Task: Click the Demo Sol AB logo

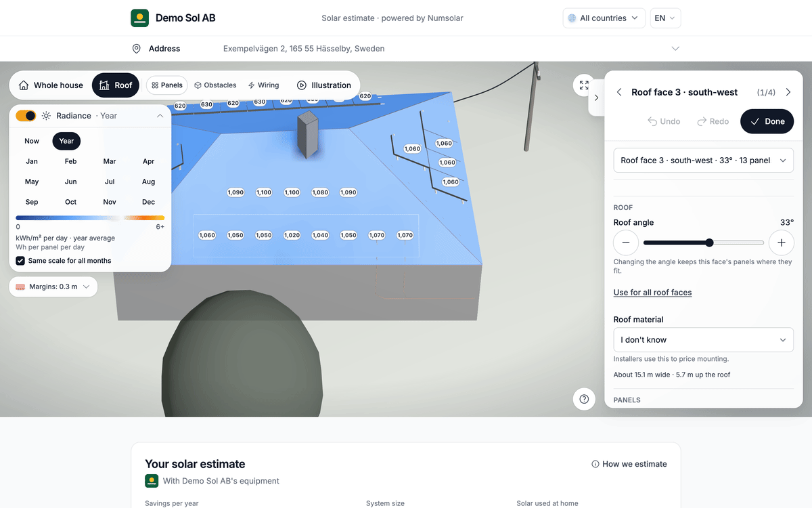Action: click(139, 18)
